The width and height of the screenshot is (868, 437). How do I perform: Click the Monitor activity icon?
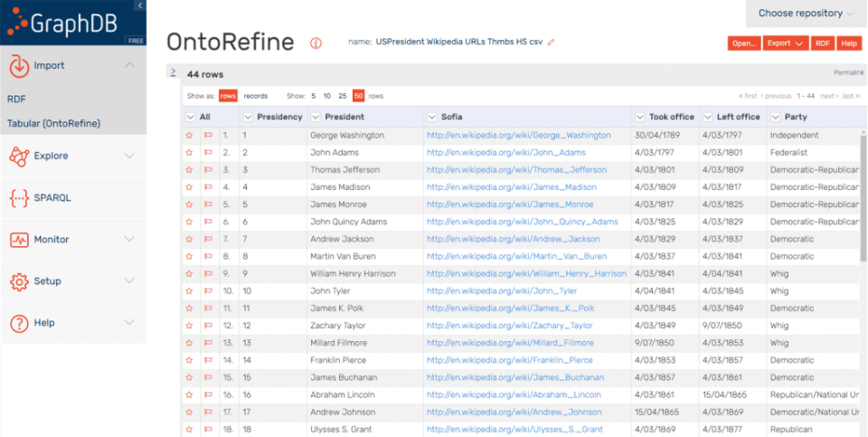coord(20,240)
